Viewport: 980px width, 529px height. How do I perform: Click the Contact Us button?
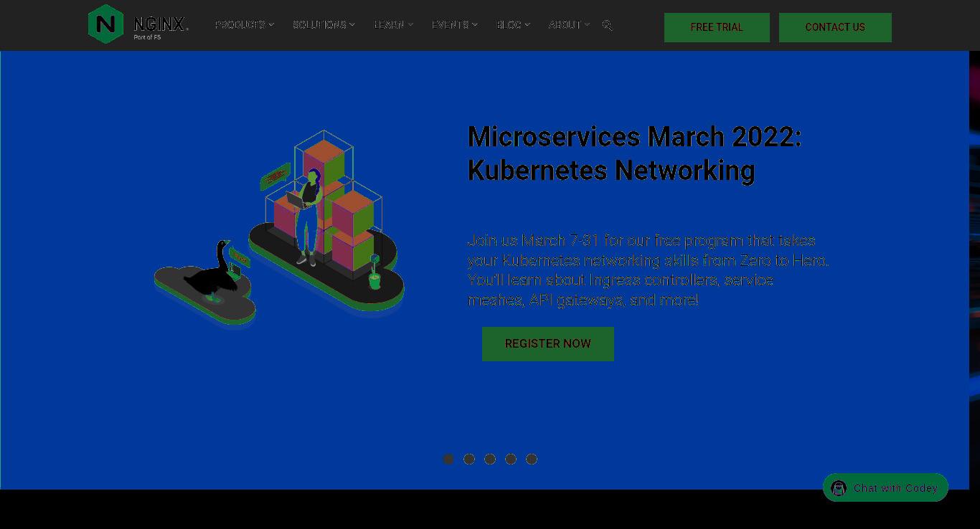coord(835,27)
